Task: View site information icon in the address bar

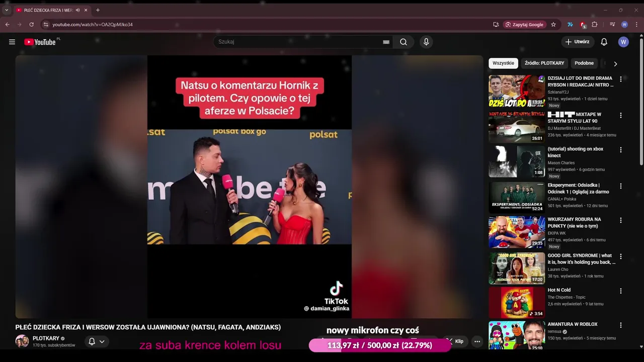Action: [x=46, y=24]
